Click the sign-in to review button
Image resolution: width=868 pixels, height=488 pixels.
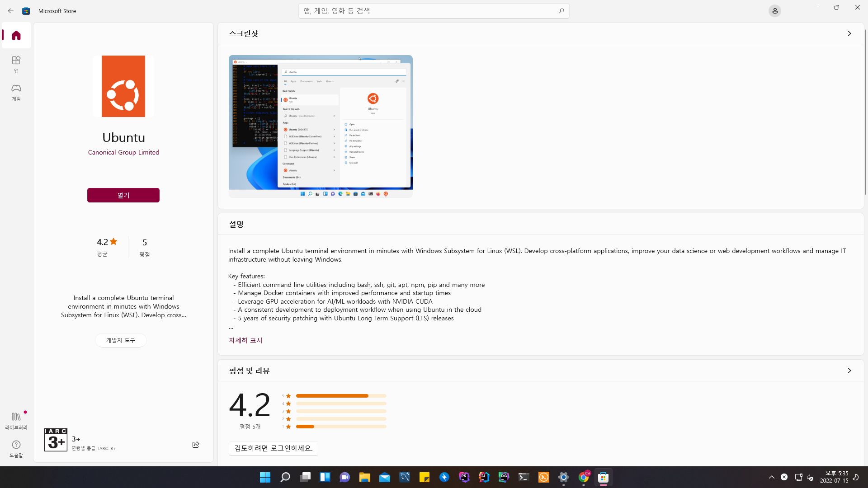pyautogui.click(x=273, y=448)
